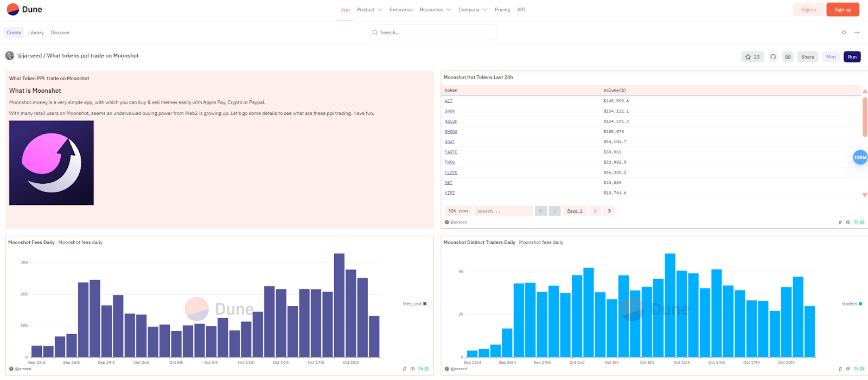This screenshot has width=868, height=380.
Task: Click the main search field at top
Action: [433, 33]
